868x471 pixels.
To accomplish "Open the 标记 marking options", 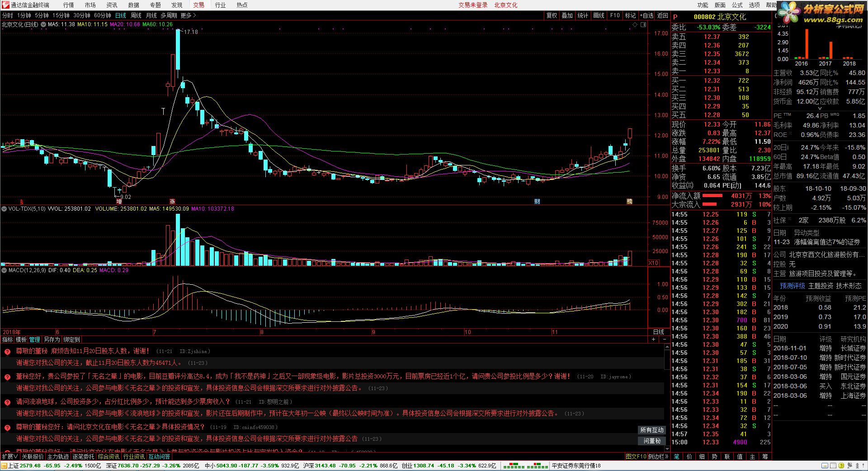I will pos(630,15).
